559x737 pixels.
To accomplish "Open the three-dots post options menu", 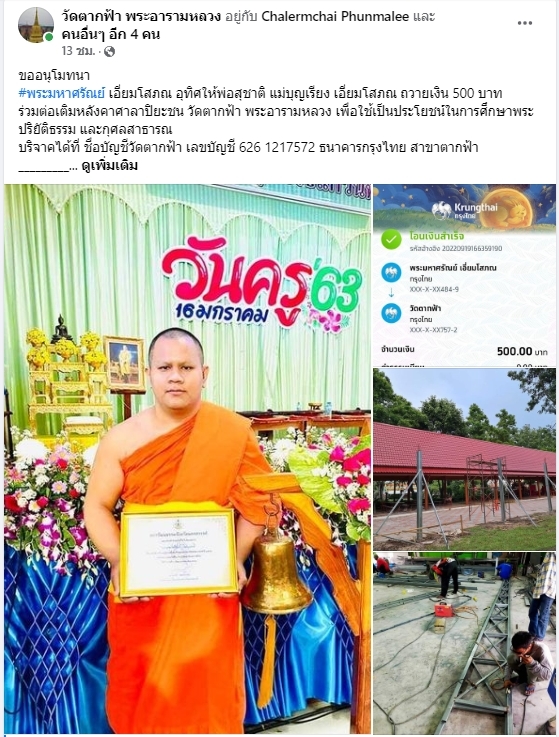I will tap(525, 24).
